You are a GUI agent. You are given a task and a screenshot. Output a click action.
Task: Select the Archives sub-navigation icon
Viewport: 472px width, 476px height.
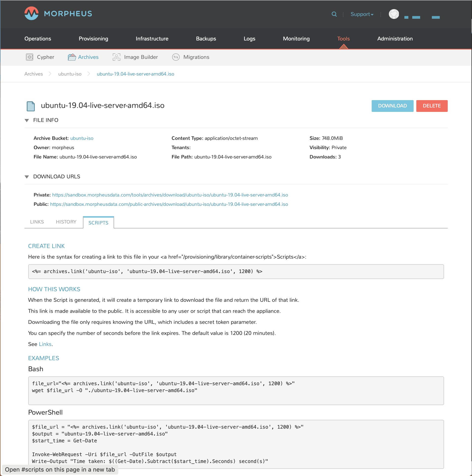[72, 57]
